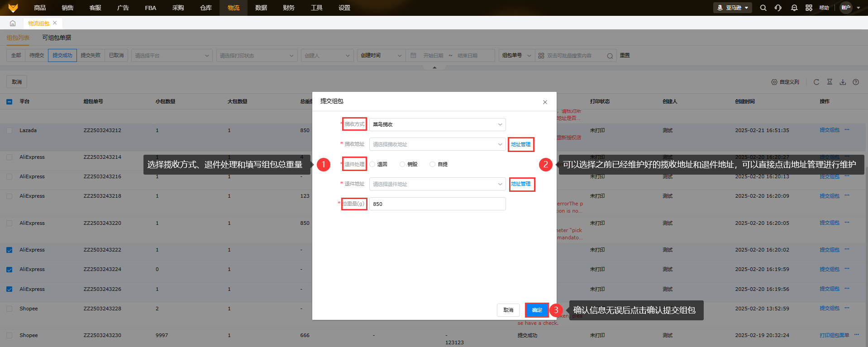Check the AliExpress ZZ2503243218 row checkbox

pos(10,196)
